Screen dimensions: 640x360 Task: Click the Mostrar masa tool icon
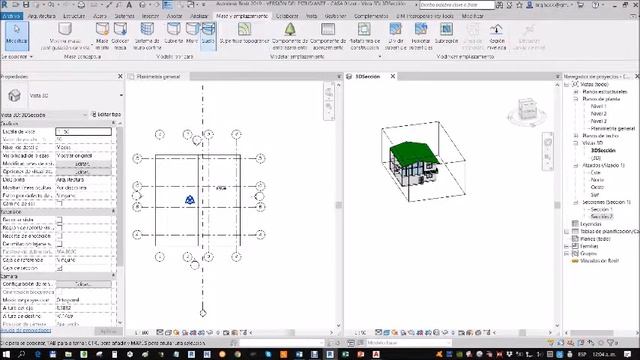pos(65,29)
